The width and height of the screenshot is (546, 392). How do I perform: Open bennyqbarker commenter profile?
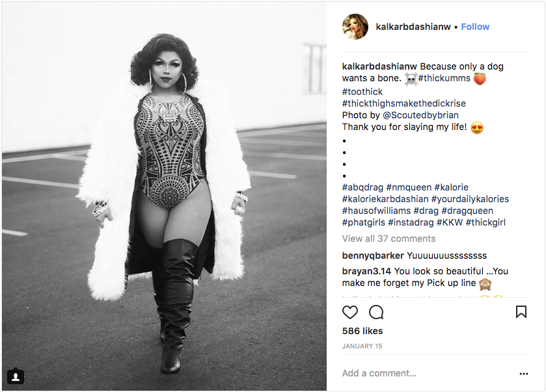373,255
